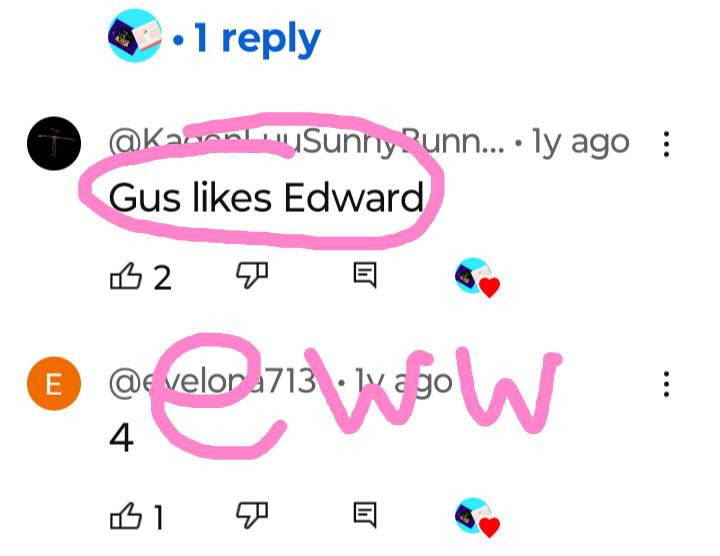Open the username link ending in 713
This screenshot has width=720, height=556.
[x=213, y=382]
